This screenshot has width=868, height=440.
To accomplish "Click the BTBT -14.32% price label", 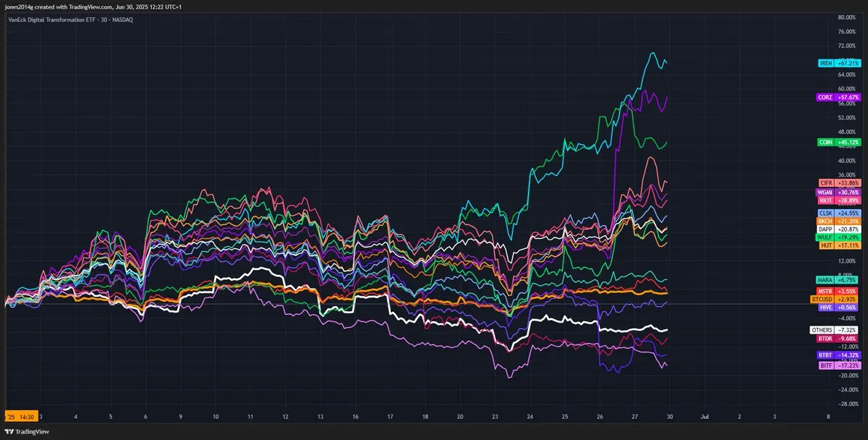I will pos(838,355).
